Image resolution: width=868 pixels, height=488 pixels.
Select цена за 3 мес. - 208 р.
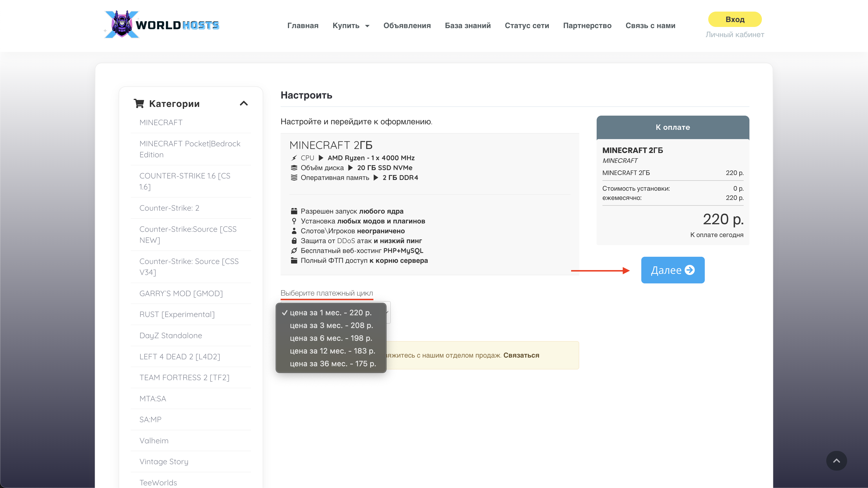331,325
